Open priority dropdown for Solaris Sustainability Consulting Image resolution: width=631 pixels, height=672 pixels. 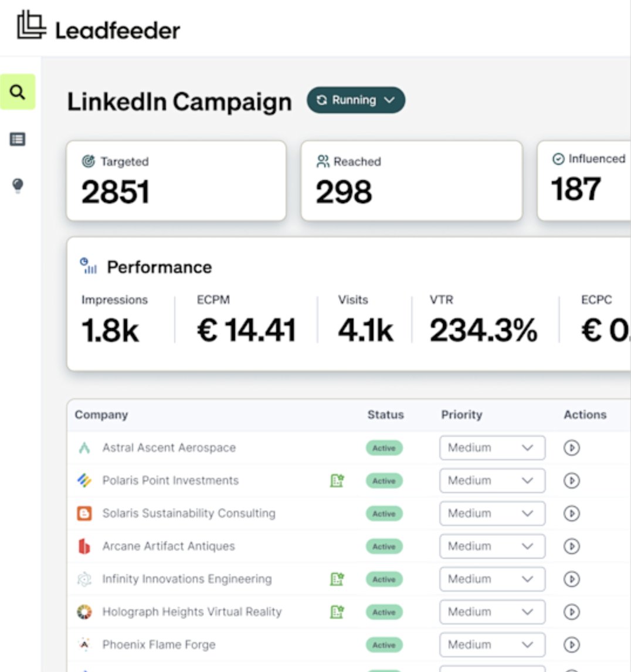tap(492, 514)
